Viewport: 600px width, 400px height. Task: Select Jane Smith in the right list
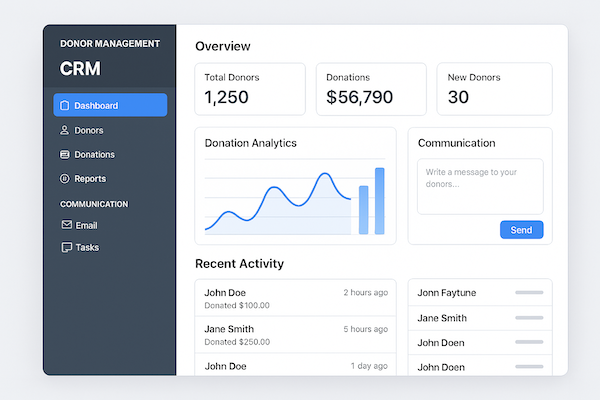(x=480, y=318)
